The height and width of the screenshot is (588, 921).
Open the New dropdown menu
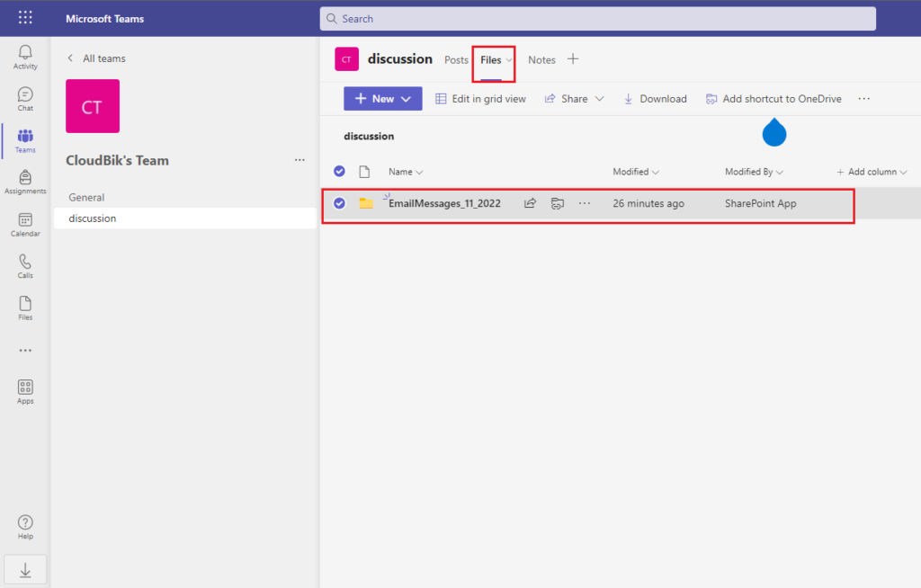pyautogui.click(x=382, y=99)
